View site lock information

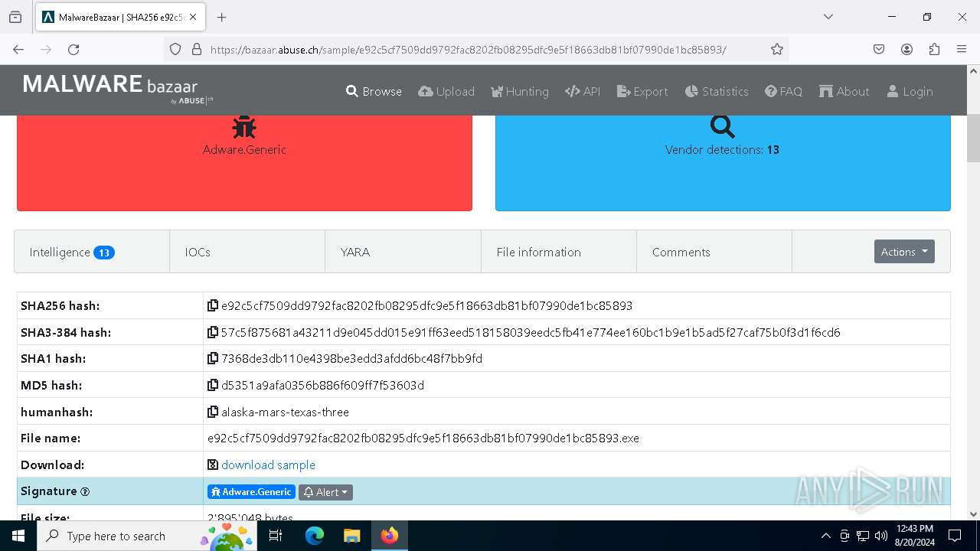click(197, 49)
